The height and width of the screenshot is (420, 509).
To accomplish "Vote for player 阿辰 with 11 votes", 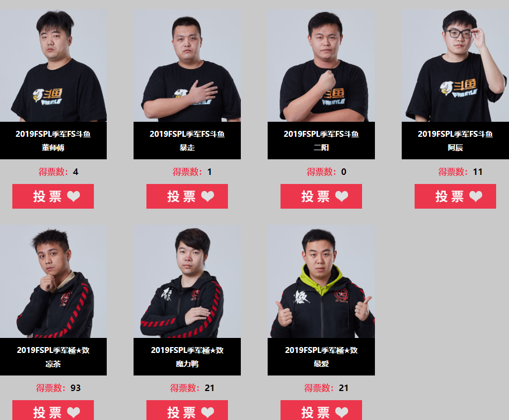I will (455, 196).
